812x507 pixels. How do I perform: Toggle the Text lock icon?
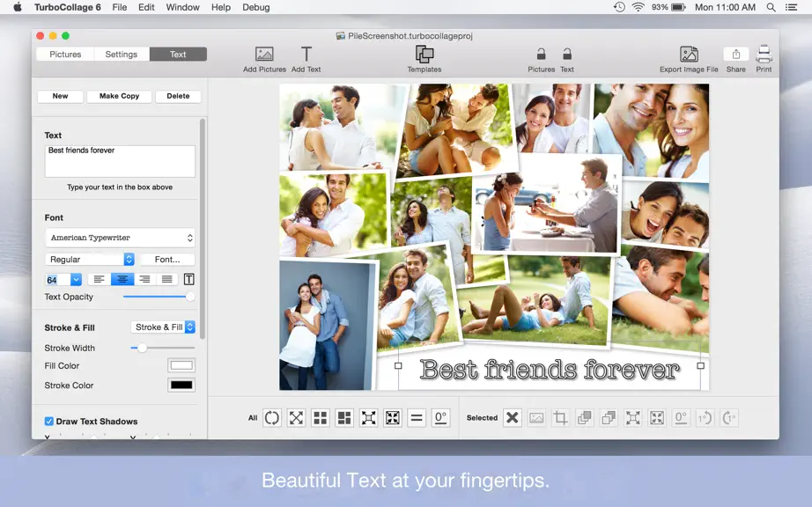(x=567, y=54)
